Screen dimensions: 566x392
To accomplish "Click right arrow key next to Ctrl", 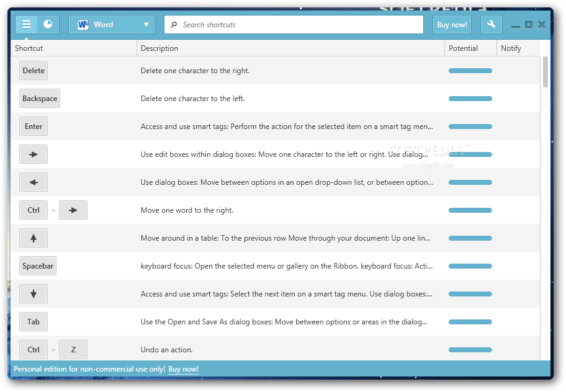I will point(73,210).
